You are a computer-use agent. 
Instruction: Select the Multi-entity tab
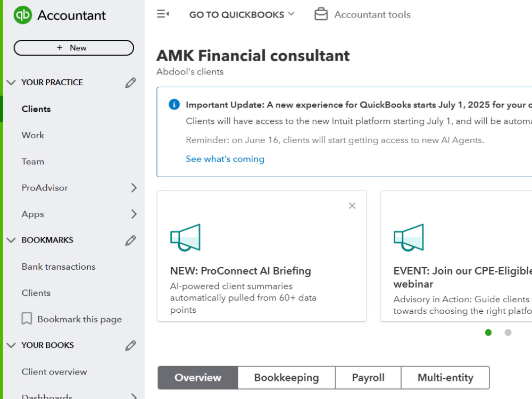coord(445,378)
